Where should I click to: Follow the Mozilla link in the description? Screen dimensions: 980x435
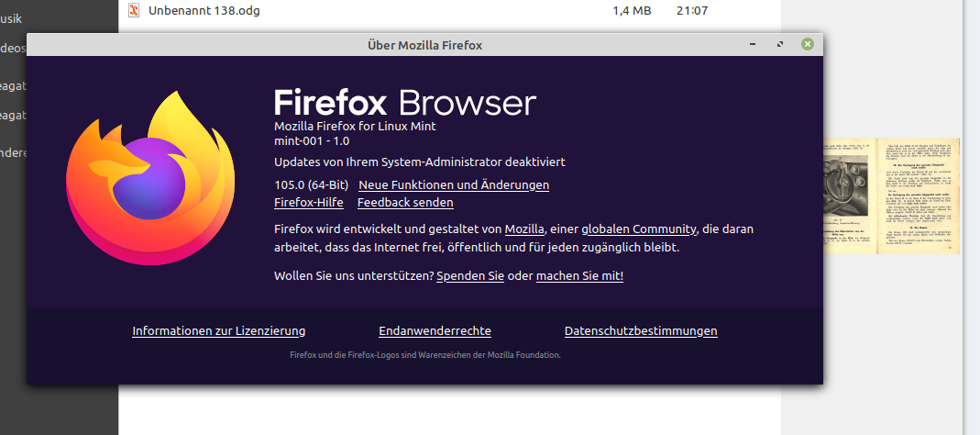point(524,229)
